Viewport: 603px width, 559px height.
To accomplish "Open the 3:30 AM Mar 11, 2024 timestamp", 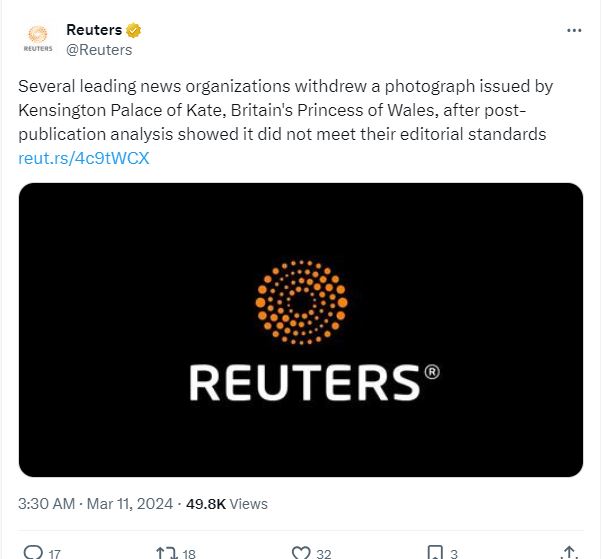I will pyautogui.click(x=96, y=503).
